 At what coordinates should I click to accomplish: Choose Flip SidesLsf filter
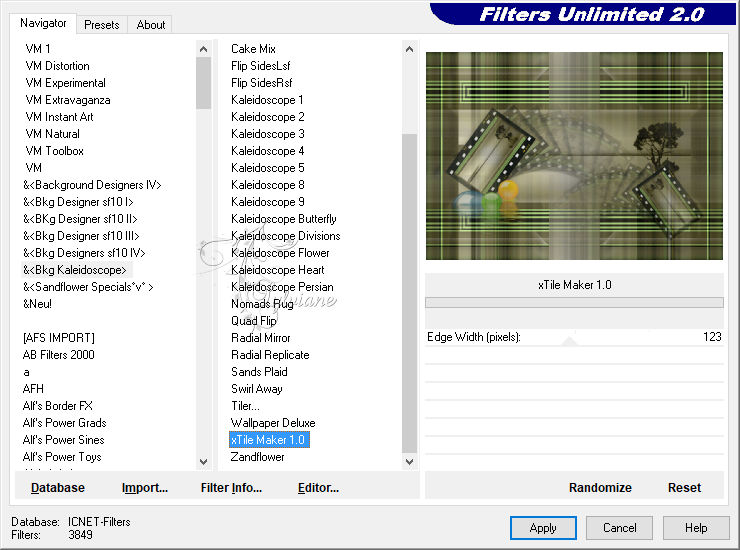pos(261,66)
